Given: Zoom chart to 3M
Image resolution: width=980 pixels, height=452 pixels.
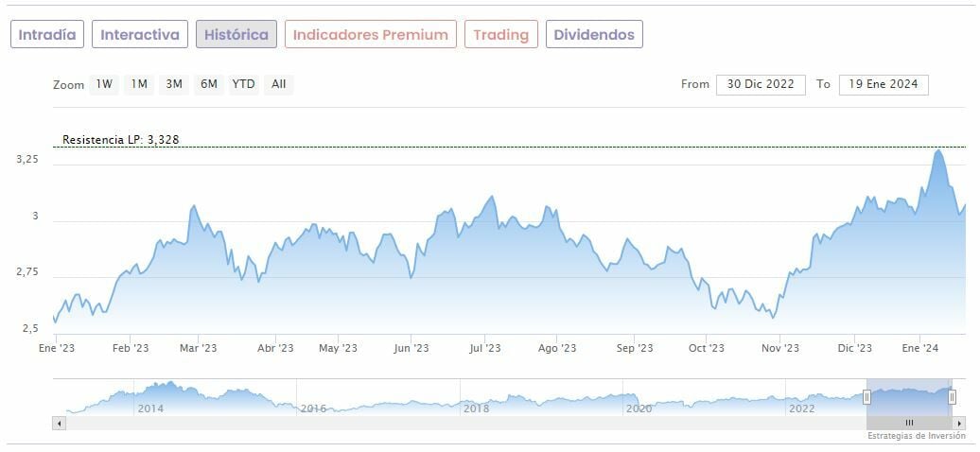Looking at the screenshot, I should coord(174,84).
